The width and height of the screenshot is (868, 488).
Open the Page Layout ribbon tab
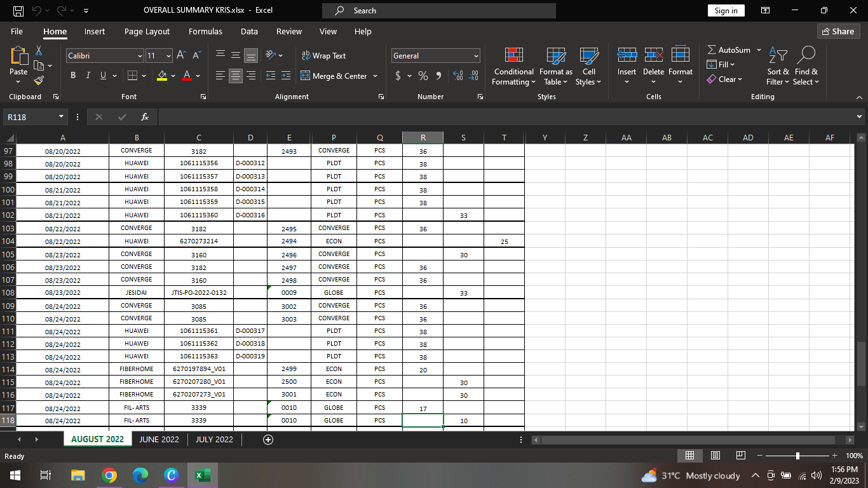147,32
